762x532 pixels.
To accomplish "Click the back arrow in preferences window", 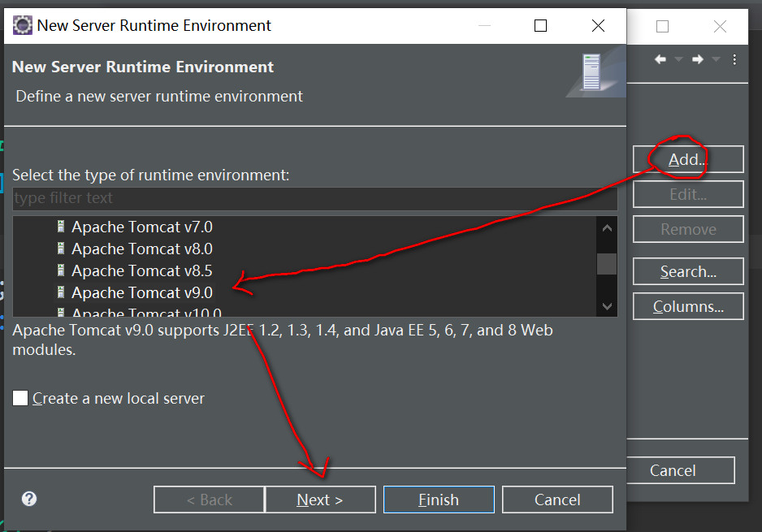I will [x=660, y=59].
